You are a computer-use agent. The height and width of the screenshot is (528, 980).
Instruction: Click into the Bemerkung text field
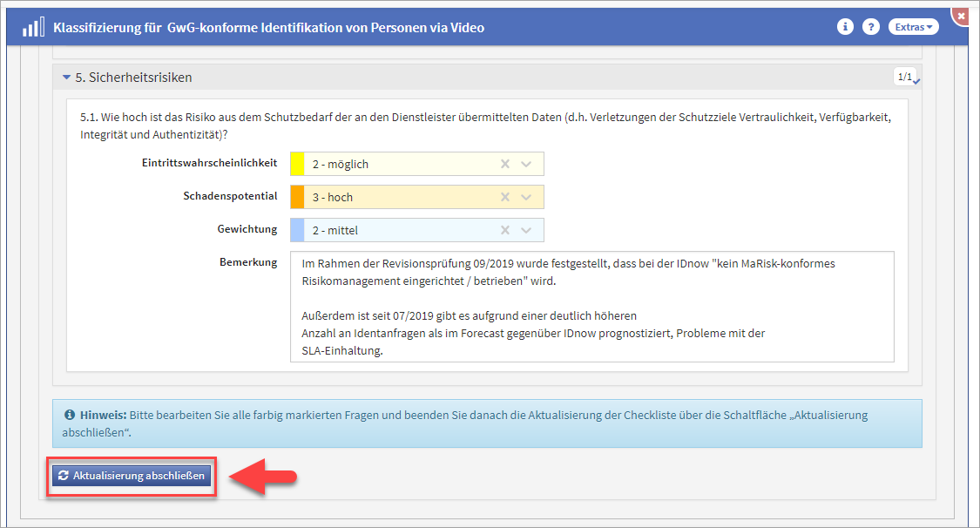coord(591,306)
